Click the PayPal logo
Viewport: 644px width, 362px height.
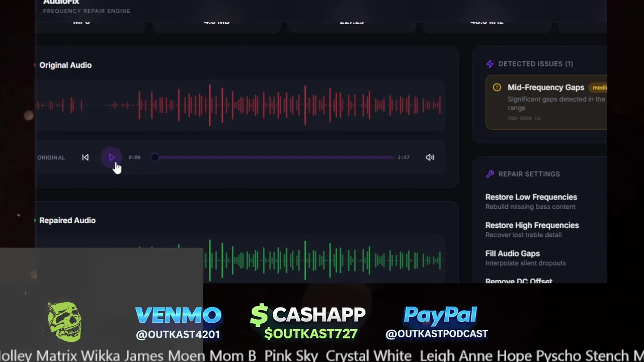coord(440,315)
